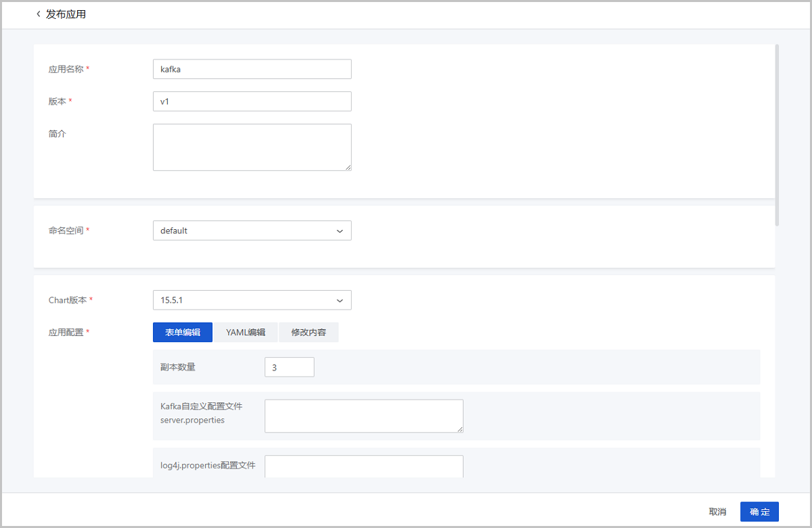812x528 pixels.
Task: Click the 发布应用 page title text
Action: tap(66, 14)
